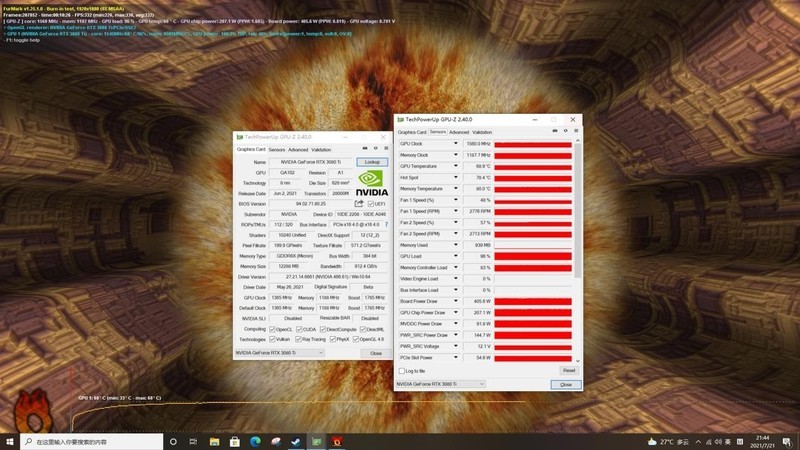Open the GPU Temperature sensor dropdown arrow
The image size is (800, 450).
tap(456, 166)
